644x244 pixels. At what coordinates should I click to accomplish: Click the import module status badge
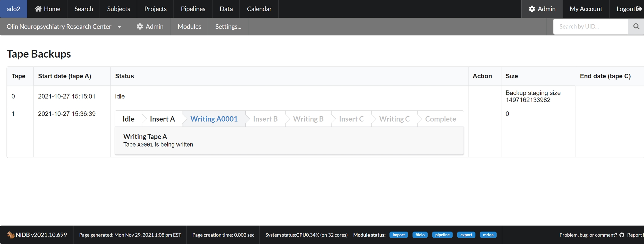coord(399,235)
